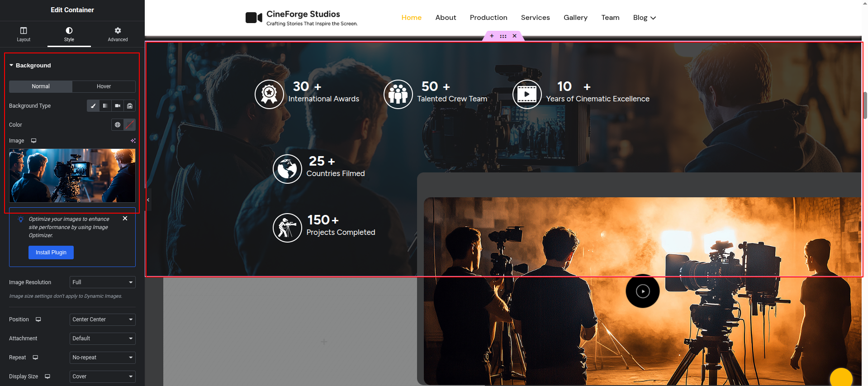Viewport: 868px width, 386px height.
Task: Click the background image thumbnail preview
Action: 72,176
